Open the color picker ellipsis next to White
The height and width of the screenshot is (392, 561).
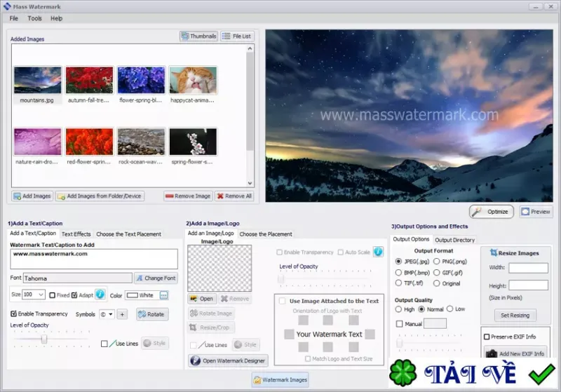click(x=163, y=295)
